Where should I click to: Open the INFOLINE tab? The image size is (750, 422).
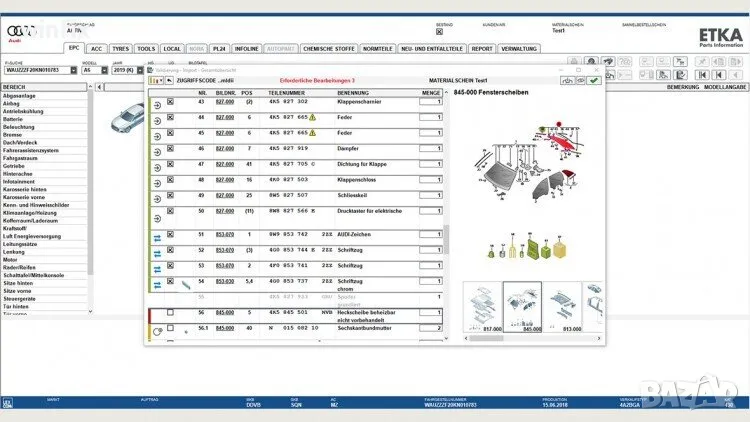pyautogui.click(x=246, y=48)
